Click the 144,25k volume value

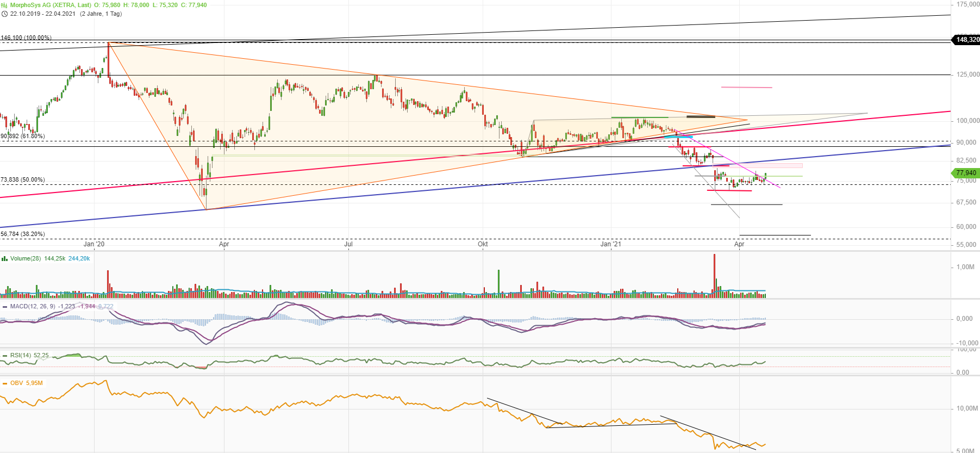[55, 258]
